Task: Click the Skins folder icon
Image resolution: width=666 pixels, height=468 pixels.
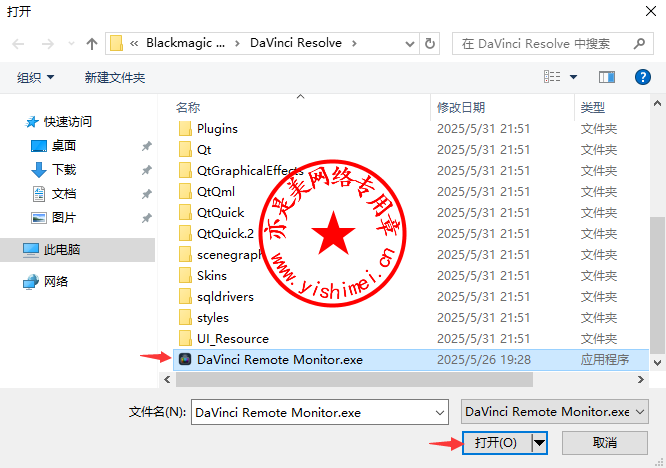Action: click(x=185, y=275)
